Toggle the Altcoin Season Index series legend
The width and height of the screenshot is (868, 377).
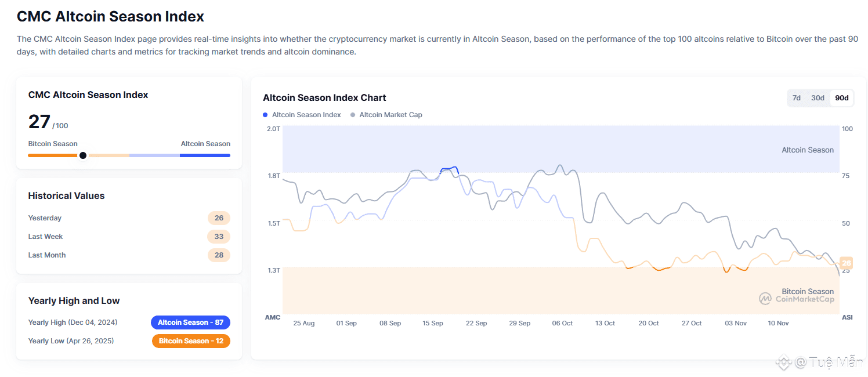[x=306, y=115]
